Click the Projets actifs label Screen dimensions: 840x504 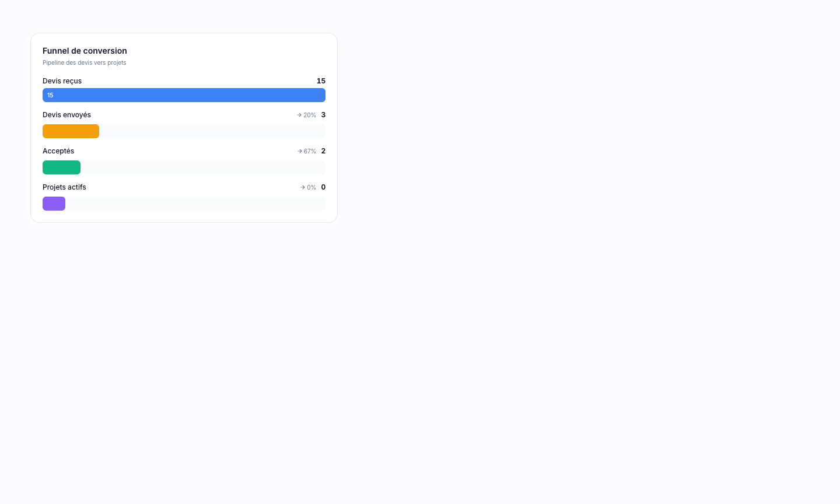pyautogui.click(x=64, y=187)
